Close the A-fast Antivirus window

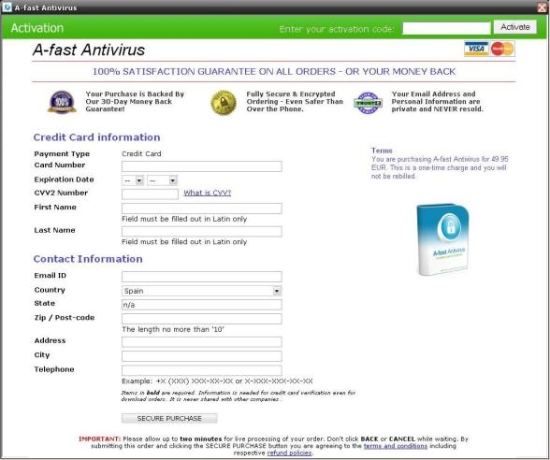pos(542,7)
